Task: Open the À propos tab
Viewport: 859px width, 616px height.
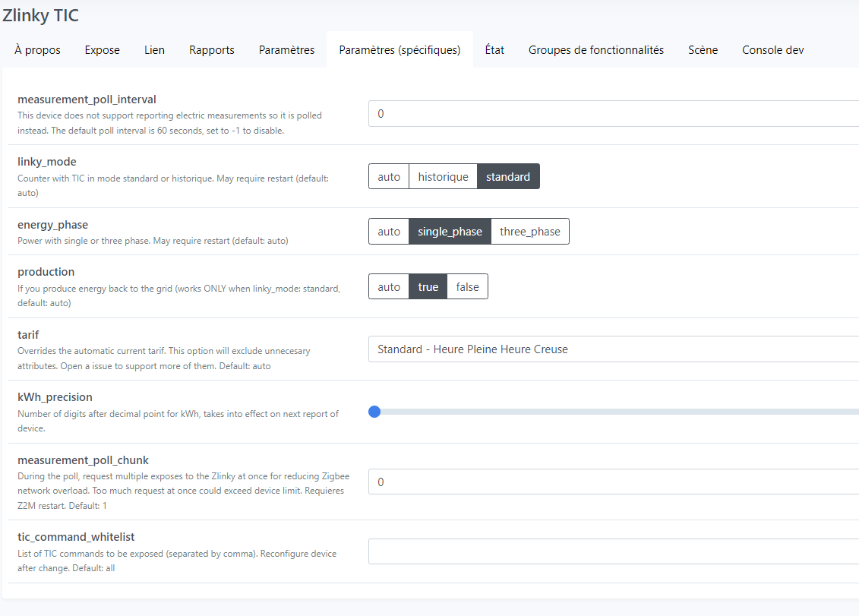Action: click(x=37, y=50)
